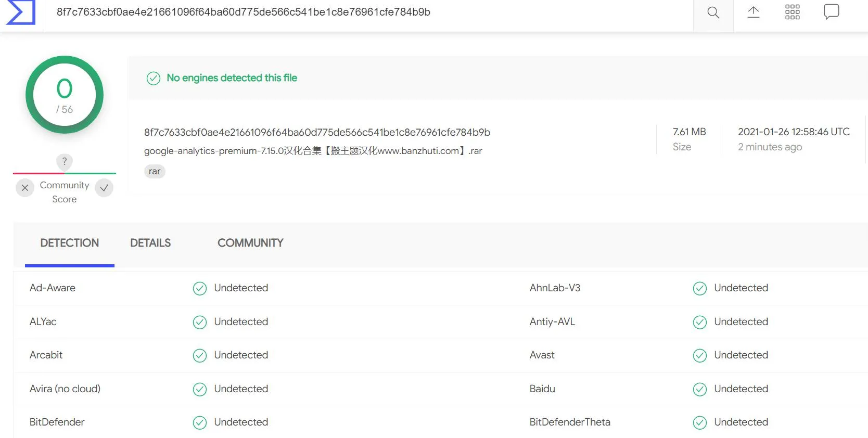868x438 pixels.
Task: Click Antiy-AVL undetected check icon
Action: click(x=700, y=322)
